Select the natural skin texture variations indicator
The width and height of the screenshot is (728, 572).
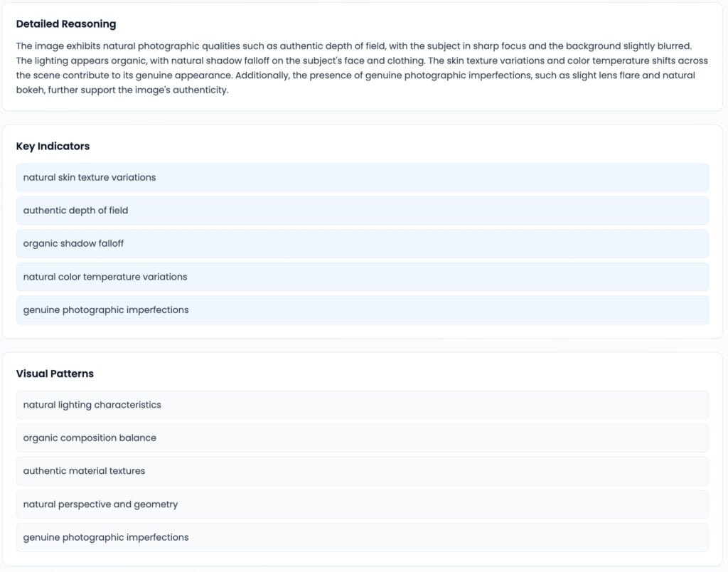(362, 177)
